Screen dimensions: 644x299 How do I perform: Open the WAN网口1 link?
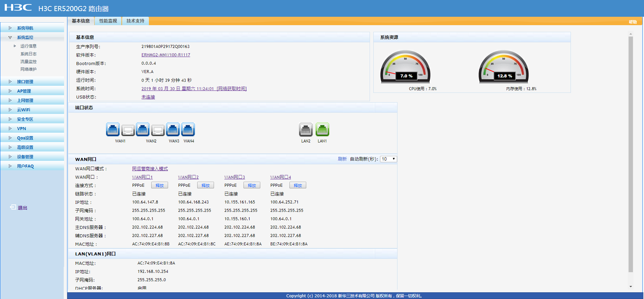point(142,177)
